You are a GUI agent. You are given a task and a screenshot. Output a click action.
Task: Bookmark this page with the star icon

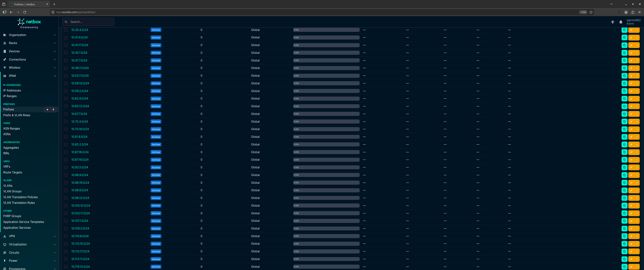point(591,12)
